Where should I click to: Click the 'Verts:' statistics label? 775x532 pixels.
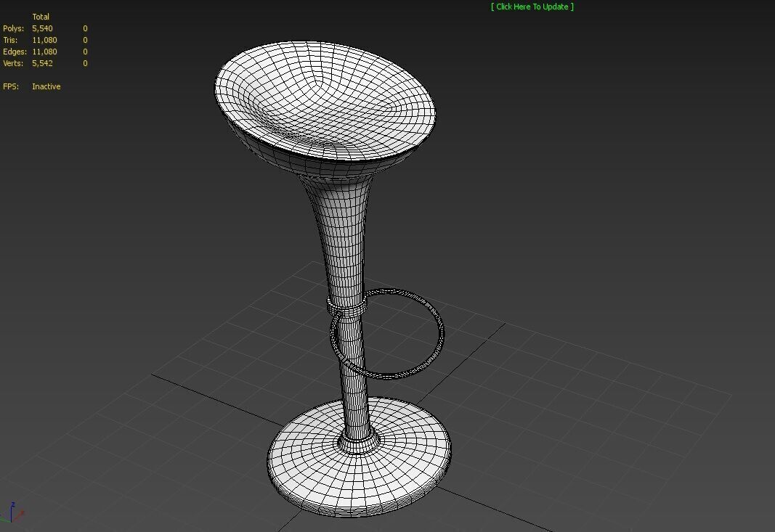pos(13,63)
